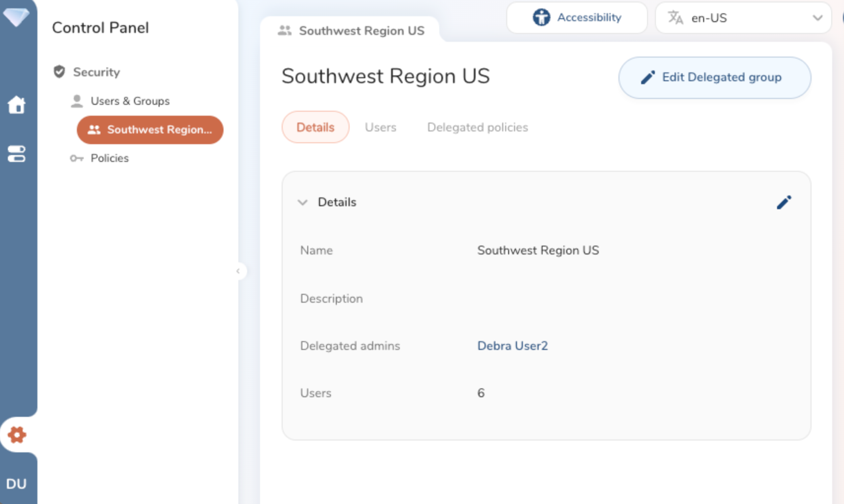Collapse the Control Panel sidebar arrow
The width and height of the screenshot is (844, 504).
[x=238, y=271]
